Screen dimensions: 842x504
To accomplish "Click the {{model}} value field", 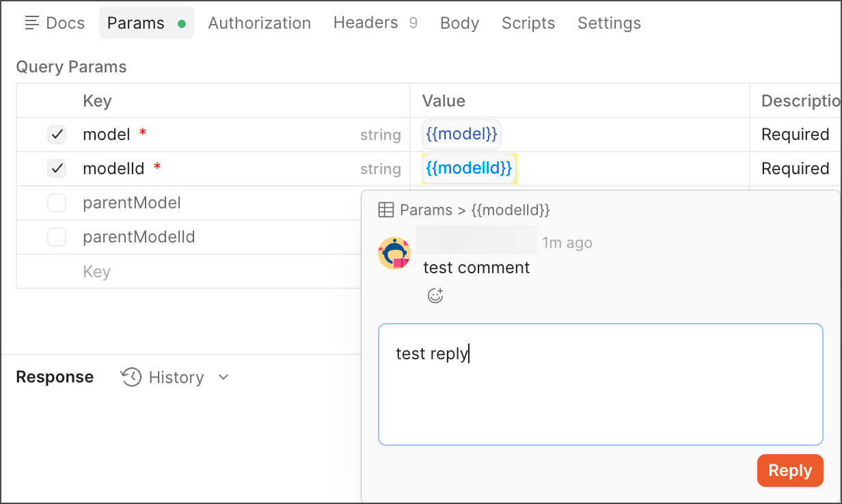I will coord(461,135).
